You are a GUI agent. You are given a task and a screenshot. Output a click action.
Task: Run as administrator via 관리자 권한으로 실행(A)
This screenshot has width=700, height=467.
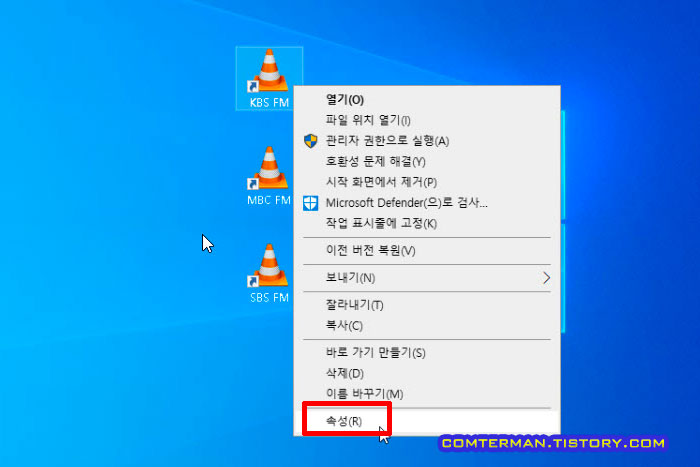click(x=427, y=141)
